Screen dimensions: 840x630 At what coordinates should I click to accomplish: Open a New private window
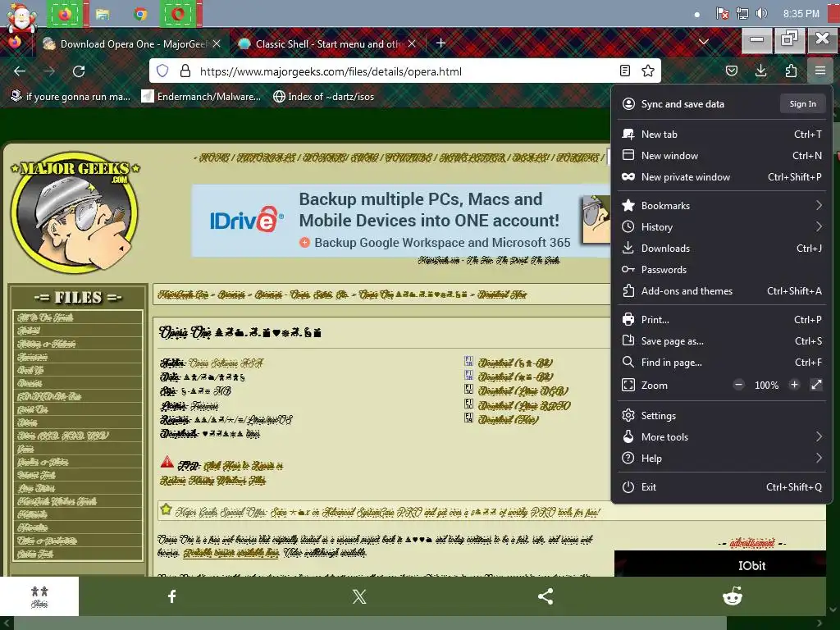click(x=722, y=177)
